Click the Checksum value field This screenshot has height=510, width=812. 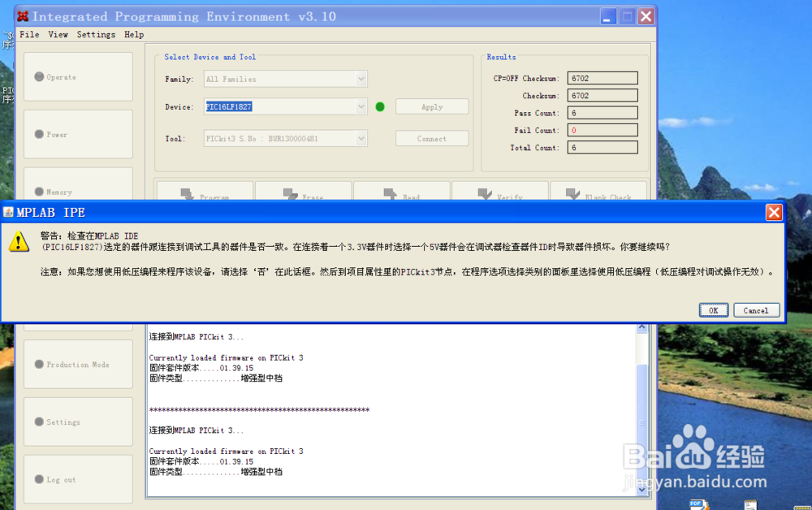pyautogui.click(x=603, y=95)
